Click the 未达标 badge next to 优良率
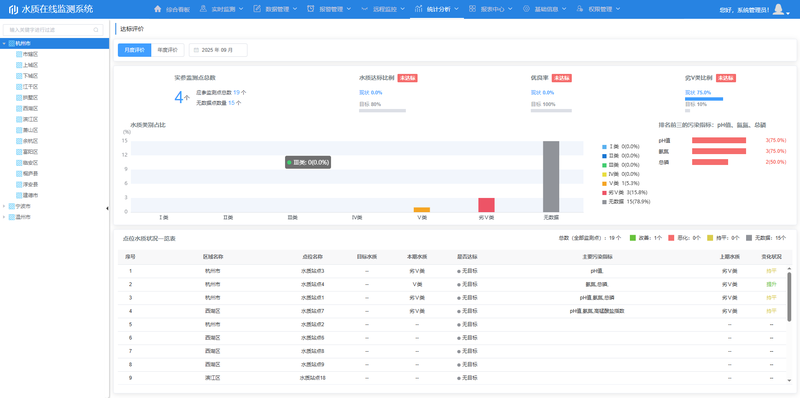Viewport: 800px width, 398px height. click(x=562, y=78)
